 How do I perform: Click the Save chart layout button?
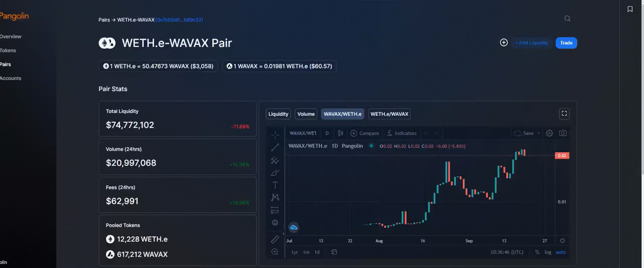pos(523,133)
